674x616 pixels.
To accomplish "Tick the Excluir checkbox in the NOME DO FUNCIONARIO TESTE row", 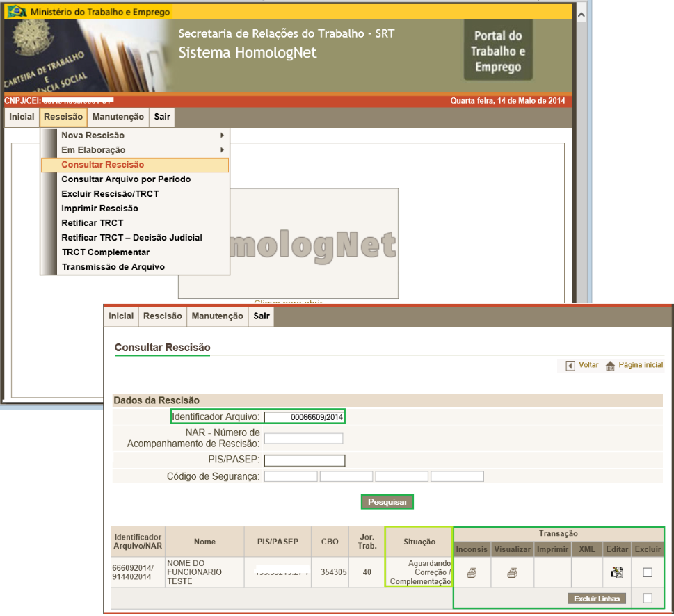I will coord(648,572).
